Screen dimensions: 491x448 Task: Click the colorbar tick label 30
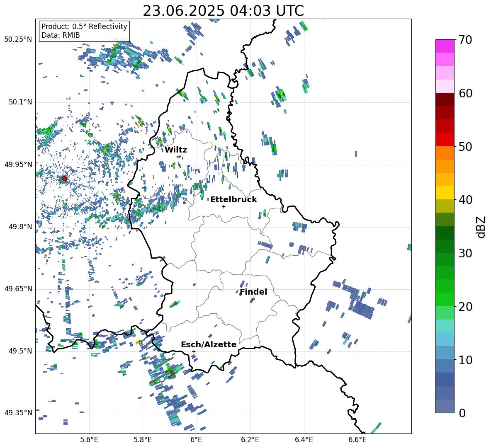465,253
